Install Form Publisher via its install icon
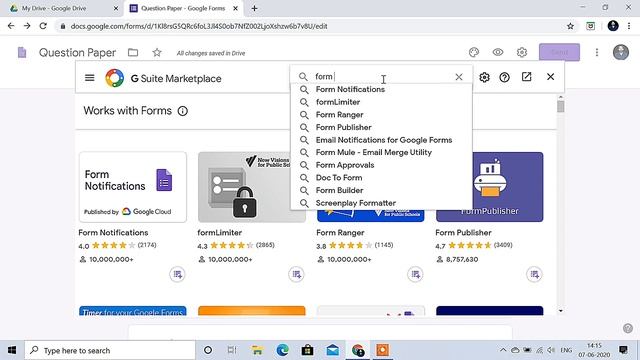Image resolution: width=640 pixels, height=360 pixels. [x=534, y=274]
